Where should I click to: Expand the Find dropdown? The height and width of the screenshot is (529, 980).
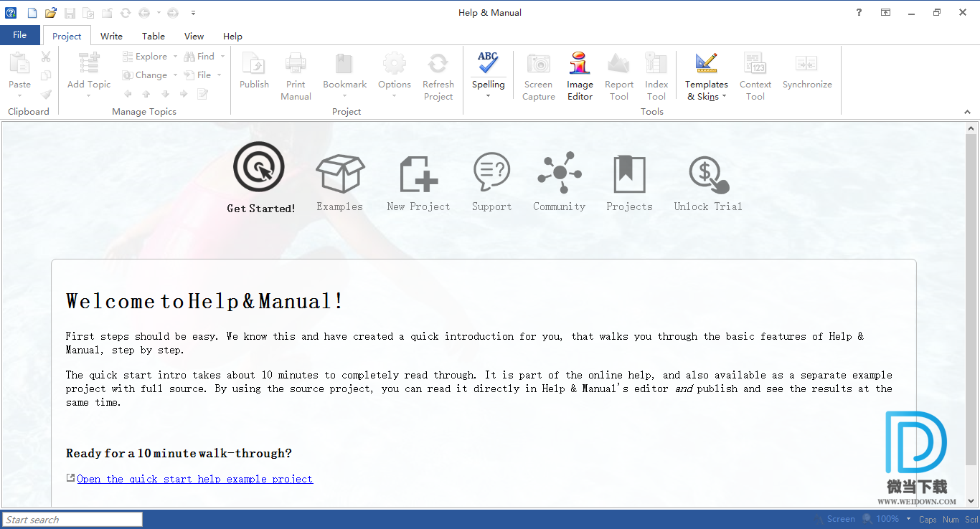click(x=222, y=57)
